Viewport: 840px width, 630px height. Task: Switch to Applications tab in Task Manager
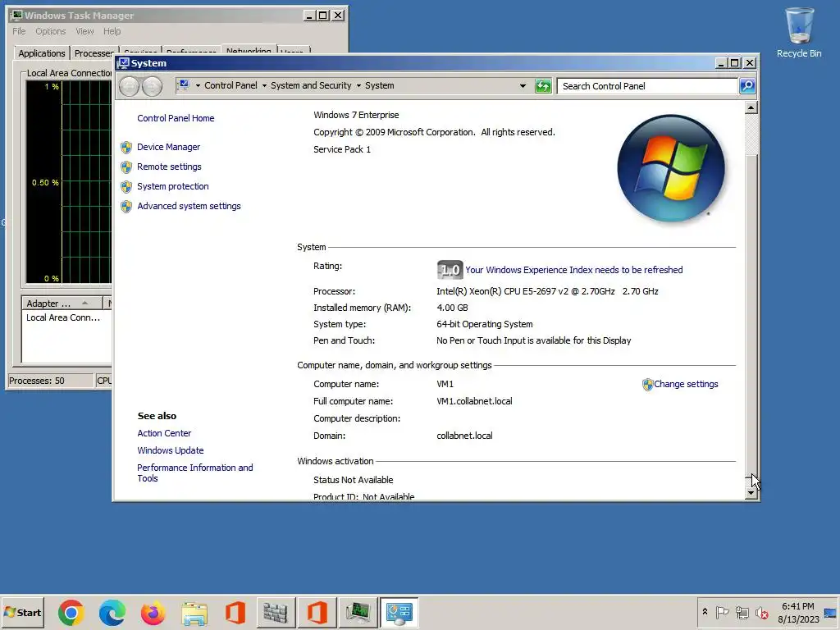[x=41, y=53]
